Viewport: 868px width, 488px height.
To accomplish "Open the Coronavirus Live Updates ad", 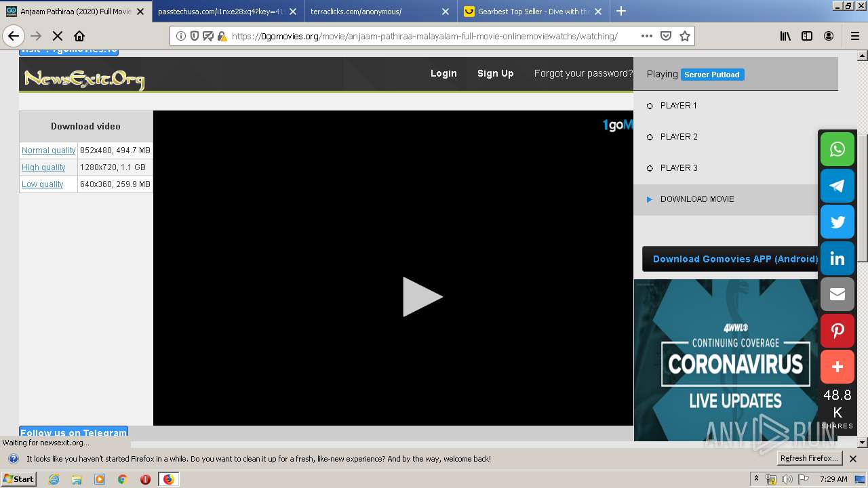I will 726,360.
